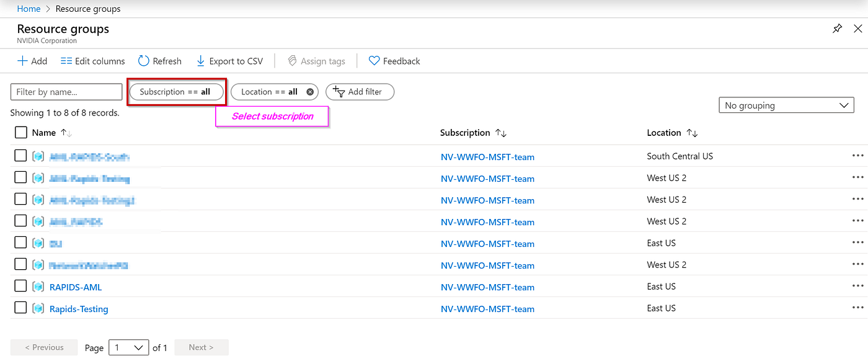Check the box for the Rapids-Testing row

pyautogui.click(x=20, y=308)
